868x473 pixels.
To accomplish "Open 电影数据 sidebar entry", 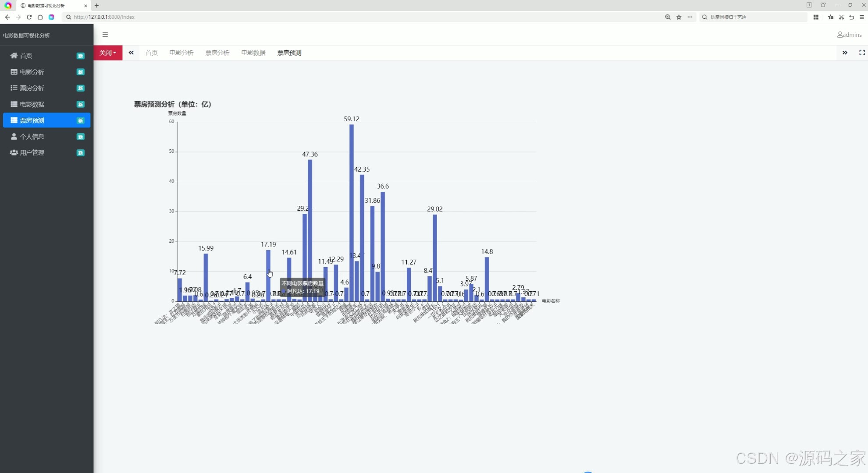I will point(32,104).
